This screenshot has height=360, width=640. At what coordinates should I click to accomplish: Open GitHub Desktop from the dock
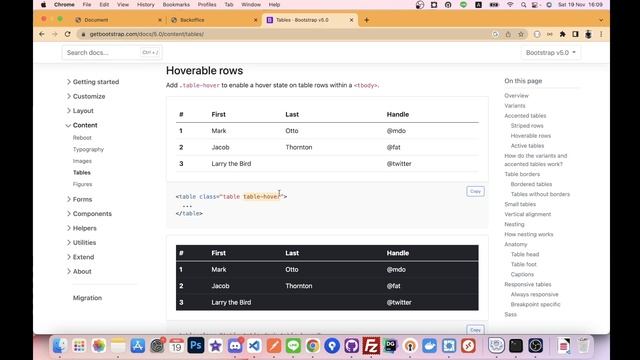click(351, 346)
